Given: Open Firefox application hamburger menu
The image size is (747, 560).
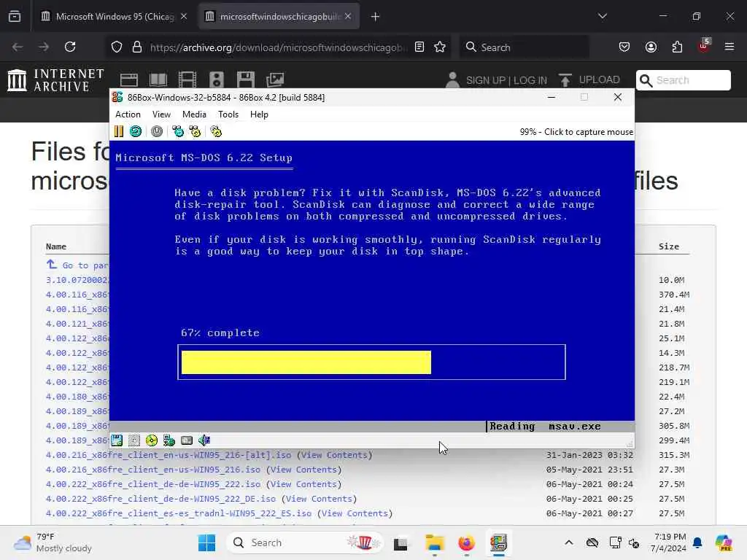Looking at the screenshot, I should [729, 47].
